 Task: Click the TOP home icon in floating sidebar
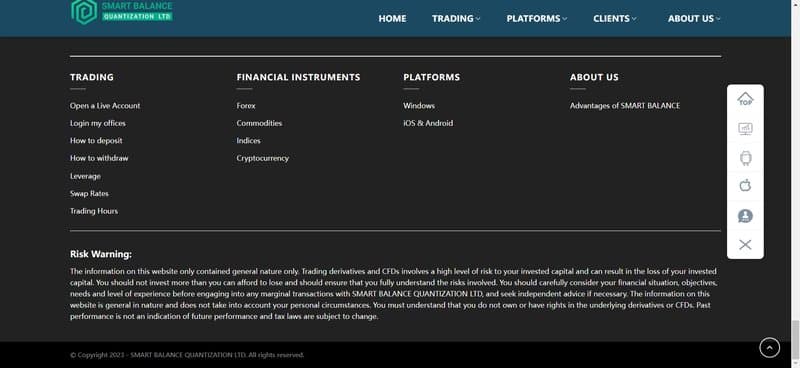(745, 99)
